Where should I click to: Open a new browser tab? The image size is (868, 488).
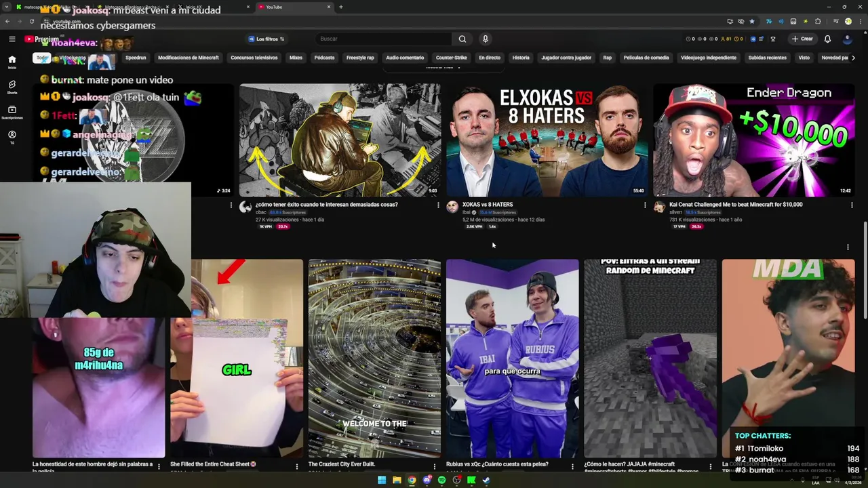coord(340,7)
